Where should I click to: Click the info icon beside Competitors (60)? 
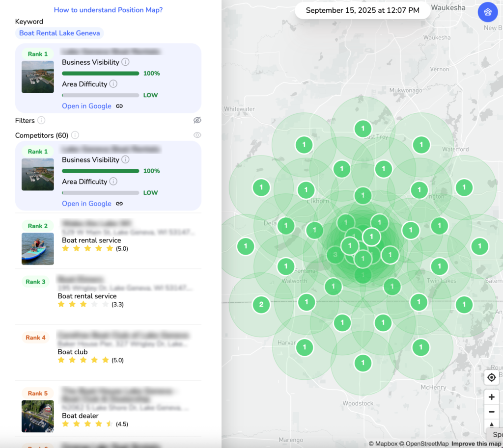[75, 135]
